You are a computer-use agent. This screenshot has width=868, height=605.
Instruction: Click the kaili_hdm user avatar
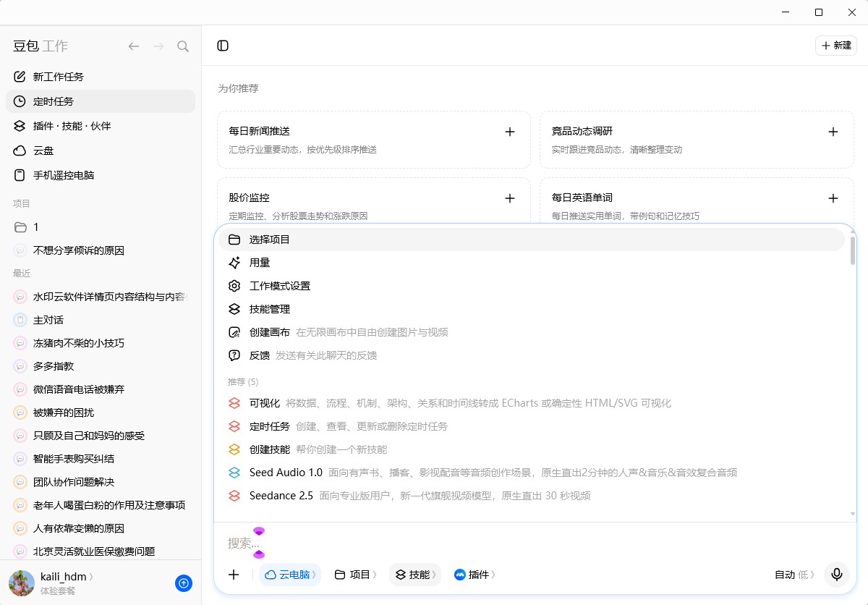22,583
